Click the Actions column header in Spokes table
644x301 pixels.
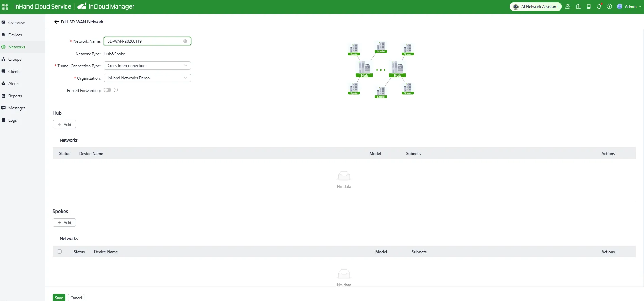[x=608, y=252]
